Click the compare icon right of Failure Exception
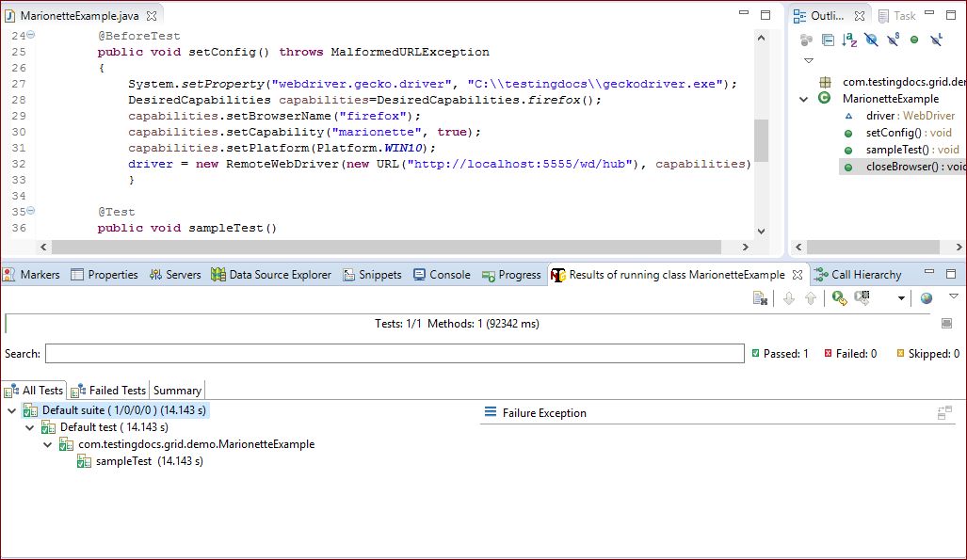Image resolution: width=967 pixels, height=560 pixels. coord(944,412)
